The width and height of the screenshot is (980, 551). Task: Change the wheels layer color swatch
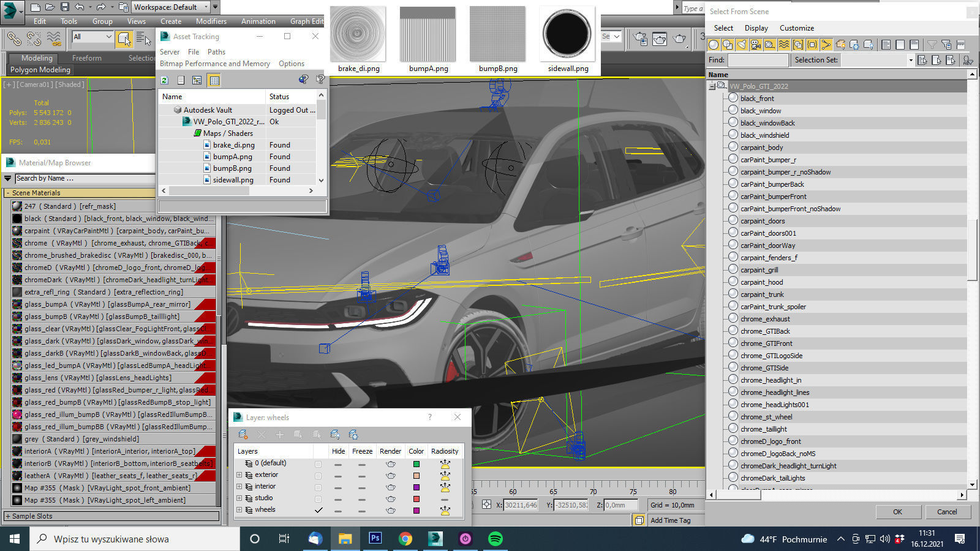(x=417, y=511)
